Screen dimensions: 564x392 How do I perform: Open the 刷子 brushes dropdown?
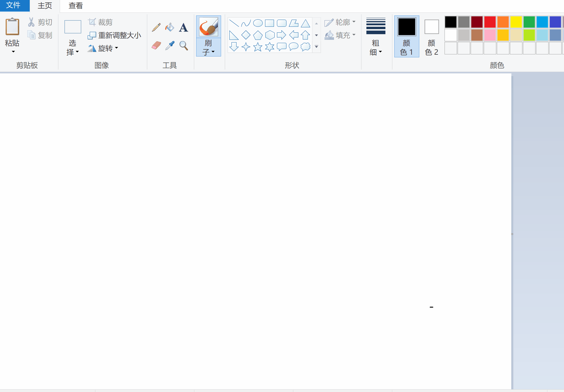pos(208,47)
